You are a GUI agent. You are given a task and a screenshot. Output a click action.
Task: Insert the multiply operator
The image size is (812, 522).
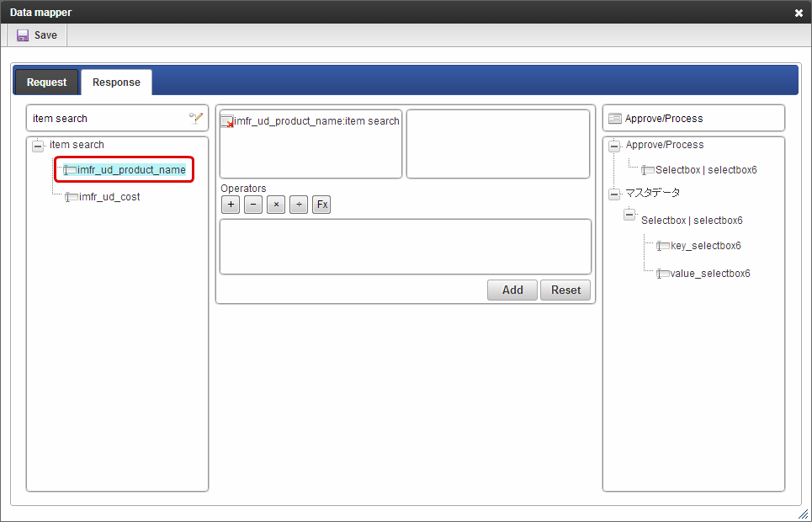coord(276,205)
